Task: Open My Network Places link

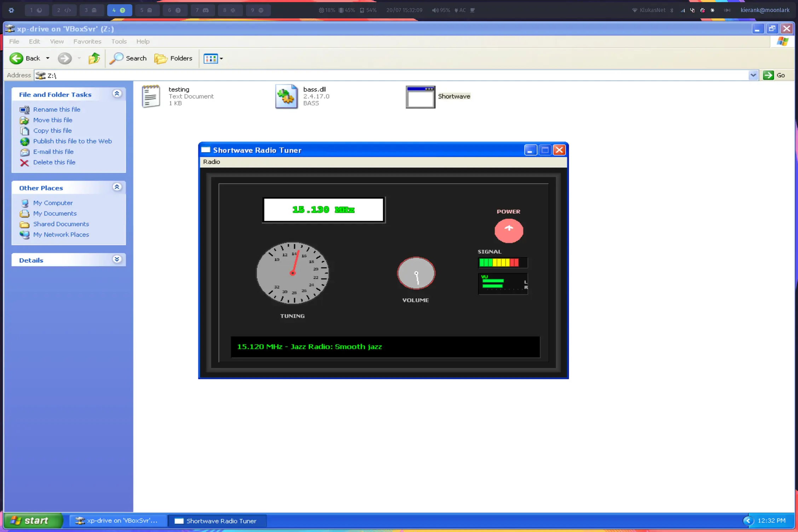Action: [x=61, y=235]
